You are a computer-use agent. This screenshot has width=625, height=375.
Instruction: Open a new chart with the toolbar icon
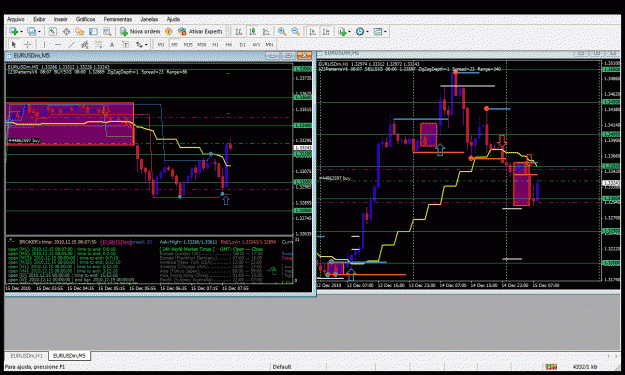pos(13,31)
